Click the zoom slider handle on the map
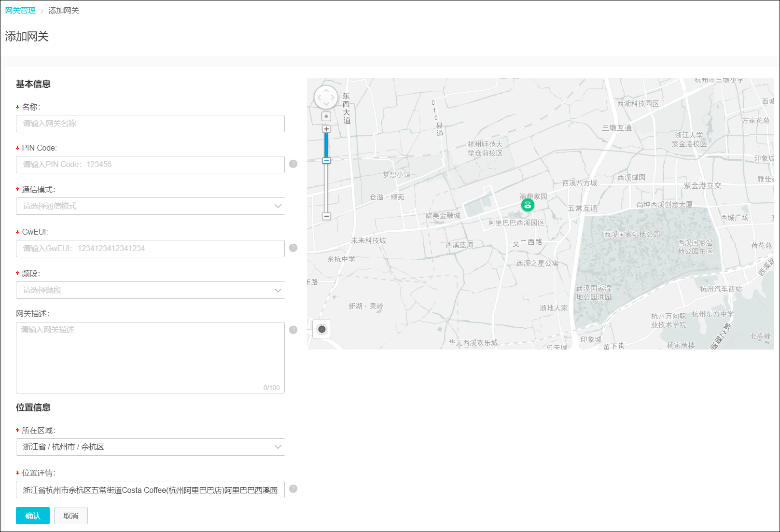780x532 pixels. 326,160
